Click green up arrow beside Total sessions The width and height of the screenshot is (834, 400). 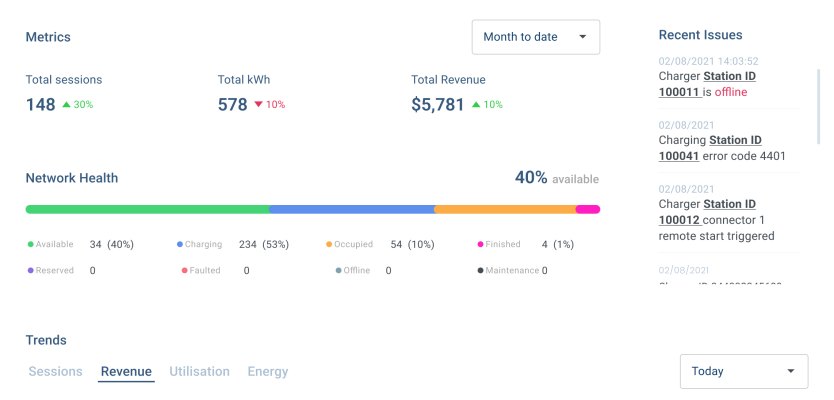pos(66,104)
